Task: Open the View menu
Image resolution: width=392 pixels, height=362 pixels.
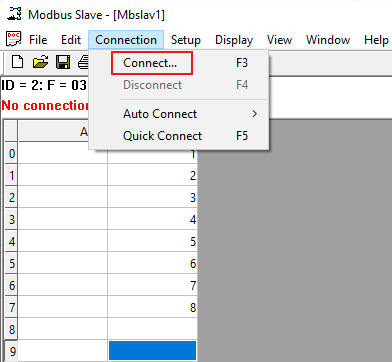Action: coord(279,40)
